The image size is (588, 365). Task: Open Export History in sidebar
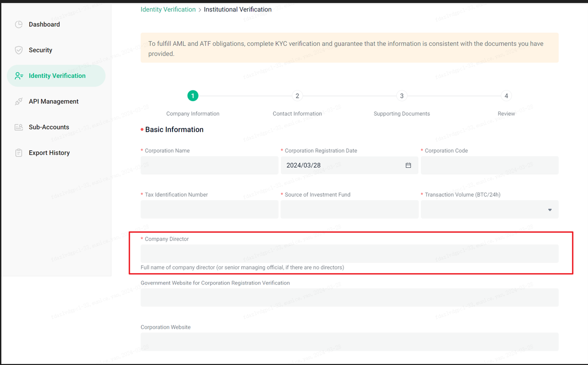coord(49,153)
